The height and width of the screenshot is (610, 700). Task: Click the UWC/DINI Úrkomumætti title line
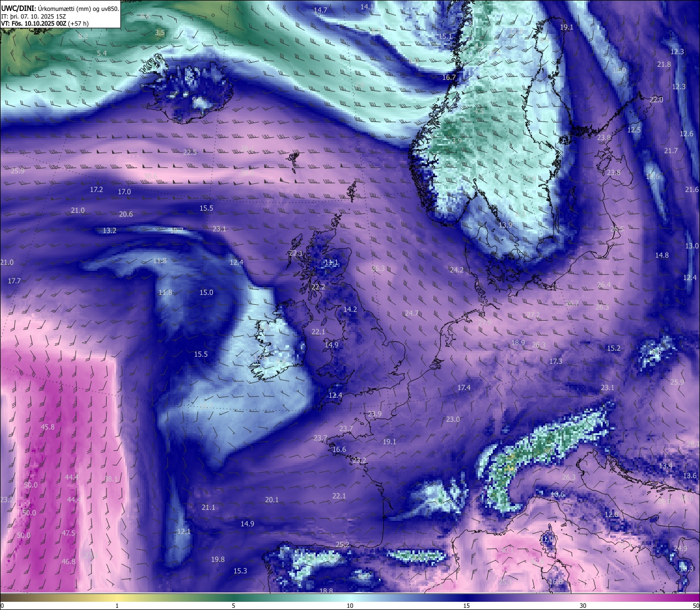[60, 8]
